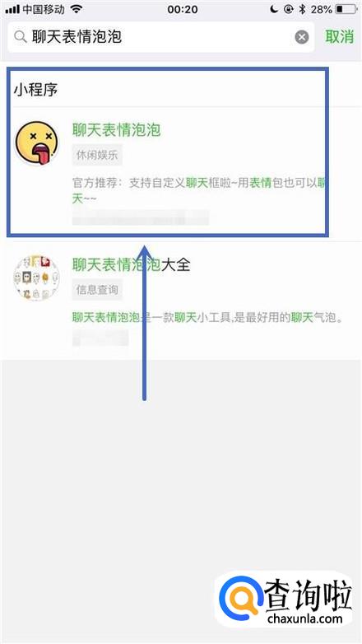Focus the search field with 聊天表情泡泡

pyautogui.click(x=161, y=37)
